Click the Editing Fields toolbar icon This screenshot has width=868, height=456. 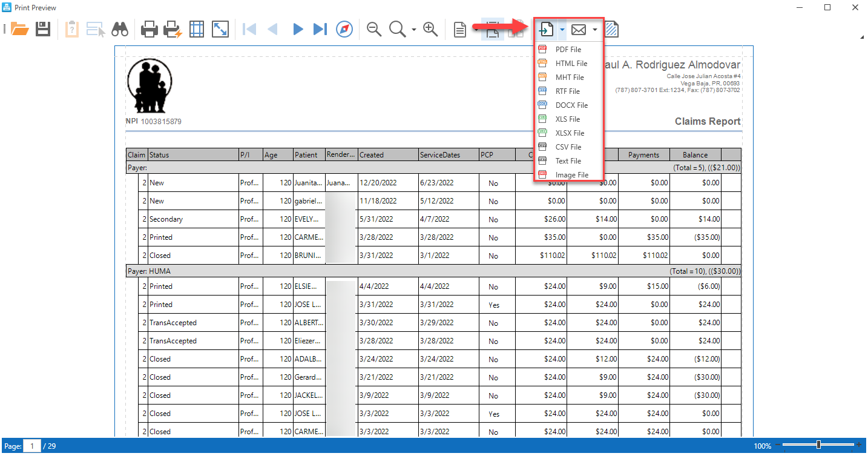coord(96,29)
